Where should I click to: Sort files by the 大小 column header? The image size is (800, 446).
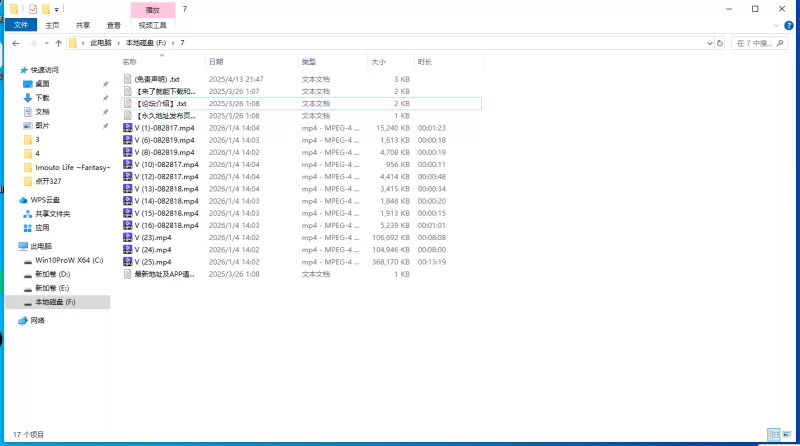[x=378, y=61]
